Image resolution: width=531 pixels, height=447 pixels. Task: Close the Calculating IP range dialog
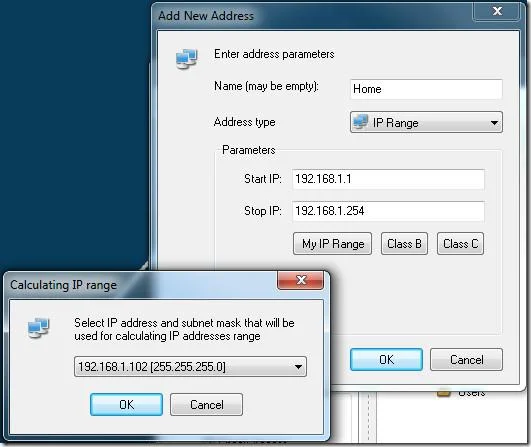point(301,280)
